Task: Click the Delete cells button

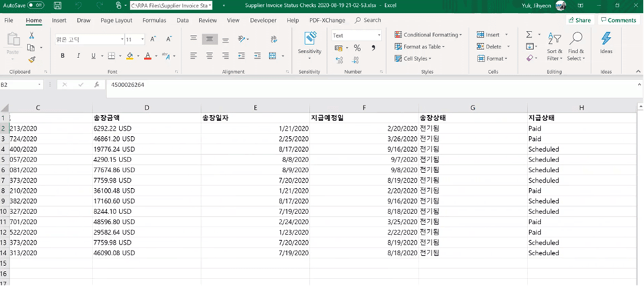Action: [x=493, y=47]
